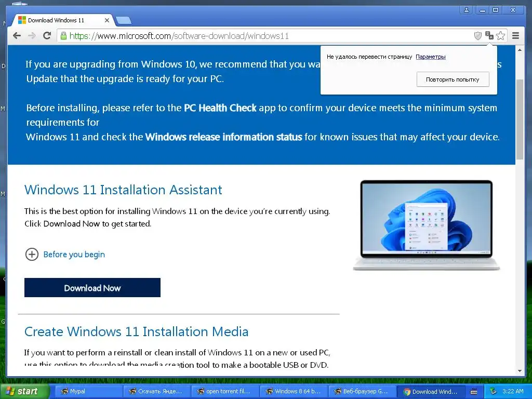
Task: Open the Windows start button
Action: [24, 391]
